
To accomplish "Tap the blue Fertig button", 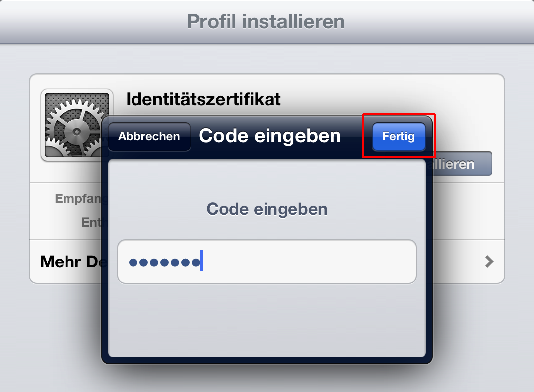I will (x=399, y=136).
